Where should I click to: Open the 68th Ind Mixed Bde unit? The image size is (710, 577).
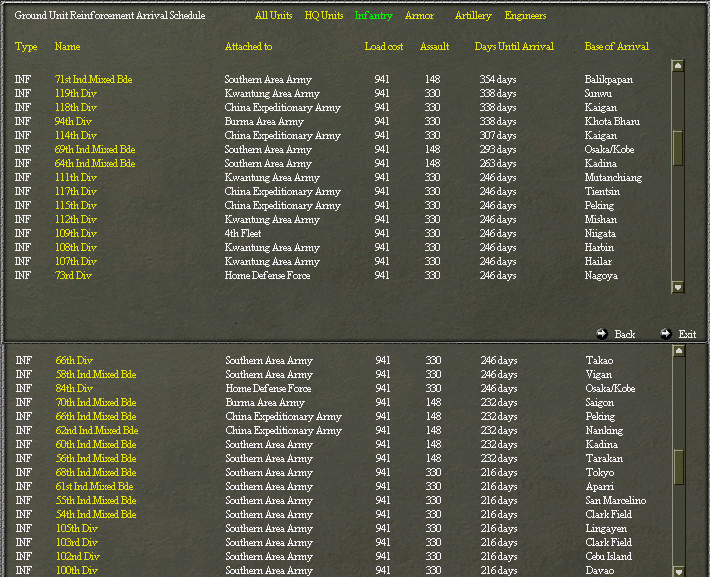pos(96,473)
